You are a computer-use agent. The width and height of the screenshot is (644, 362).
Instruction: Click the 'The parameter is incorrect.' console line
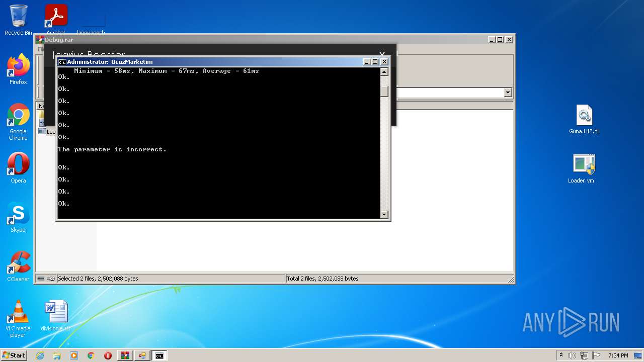tap(112, 149)
